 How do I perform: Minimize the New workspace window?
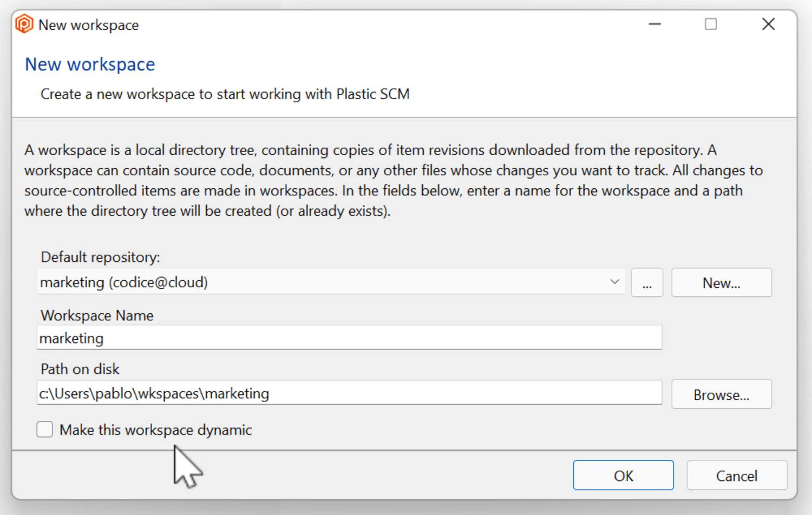click(654, 24)
